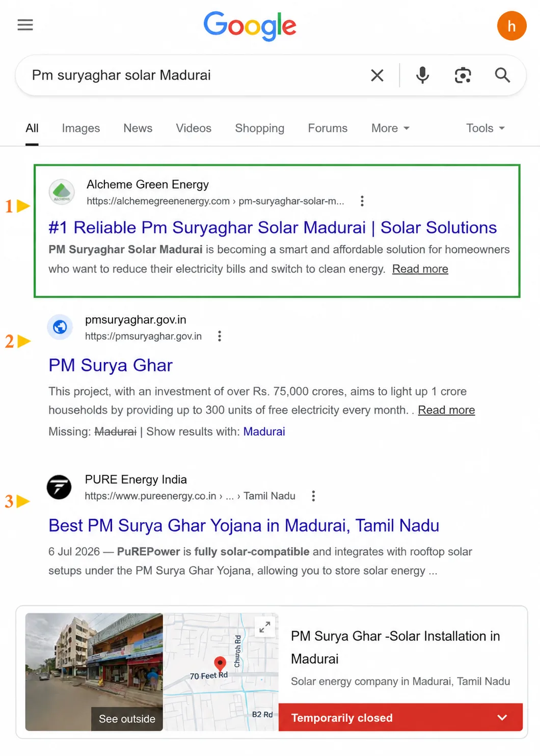Open the Google account avatar
Image resolution: width=540 pixels, height=756 pixels.
tap(511, 26)
